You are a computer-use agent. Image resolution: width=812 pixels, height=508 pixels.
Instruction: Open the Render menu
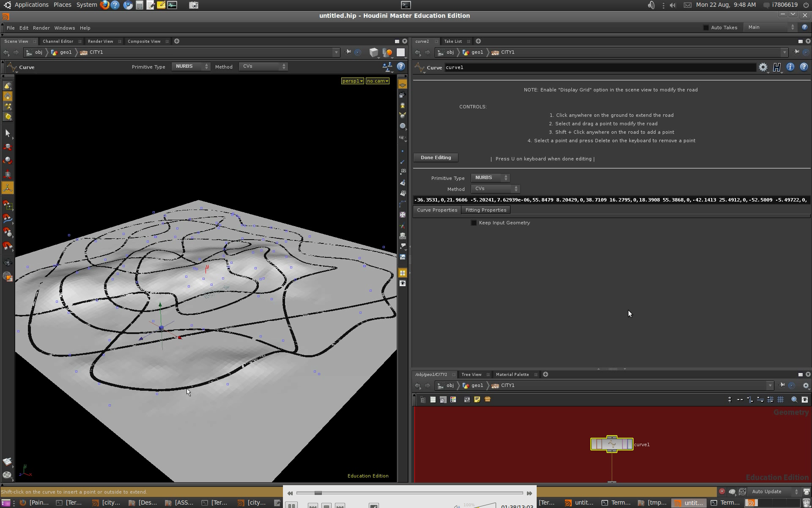coord(41,28)
